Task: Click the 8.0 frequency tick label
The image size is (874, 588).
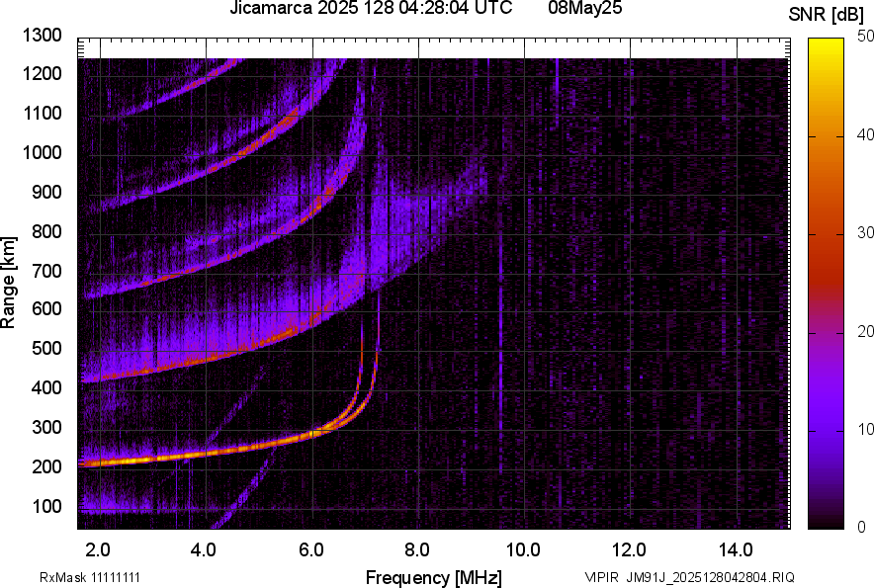Action: pos(416,550)
